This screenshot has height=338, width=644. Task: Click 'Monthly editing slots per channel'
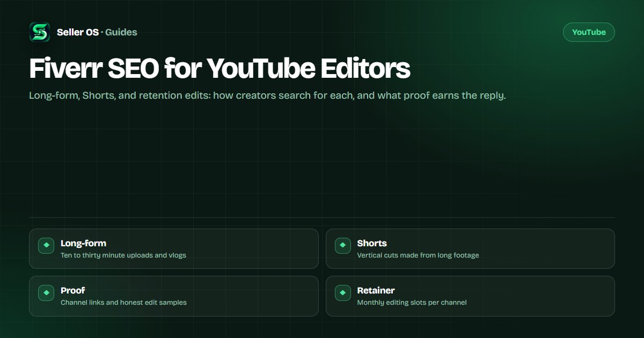tap(412, 303)
